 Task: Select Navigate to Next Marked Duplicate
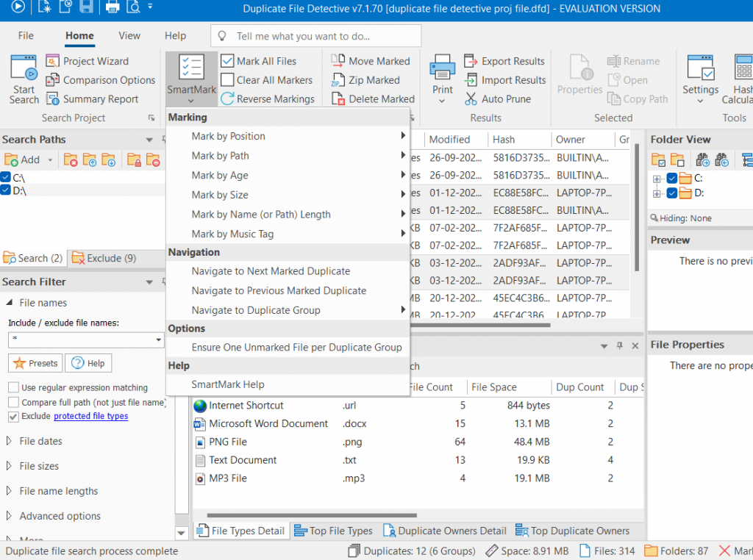(288, 271)
